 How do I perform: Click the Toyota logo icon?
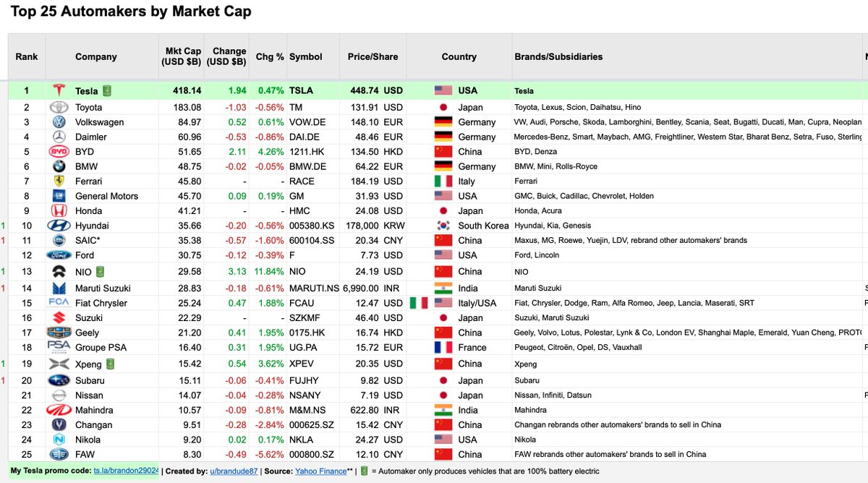click(x=59, y=107)
